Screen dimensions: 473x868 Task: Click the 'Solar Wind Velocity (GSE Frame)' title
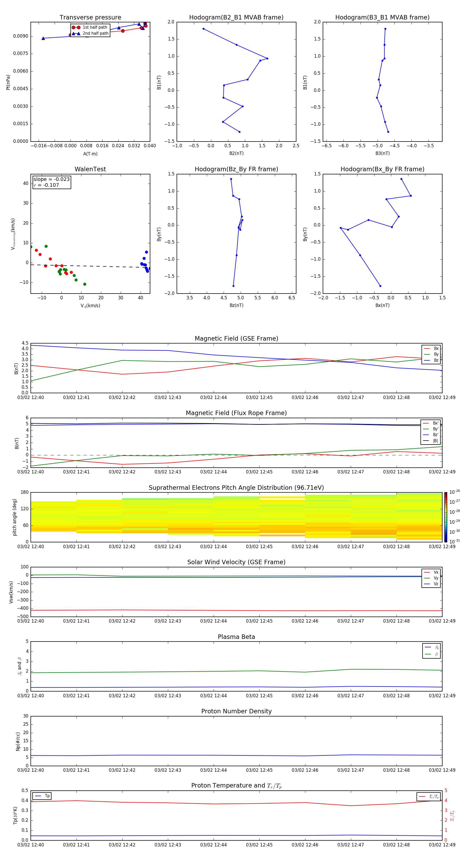tap(236, 562)
